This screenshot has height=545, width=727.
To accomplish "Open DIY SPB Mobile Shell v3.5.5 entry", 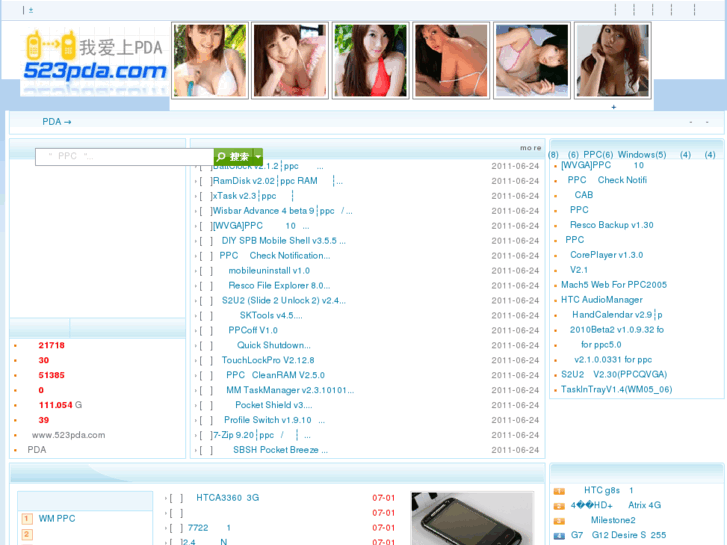I will point(283,241).
